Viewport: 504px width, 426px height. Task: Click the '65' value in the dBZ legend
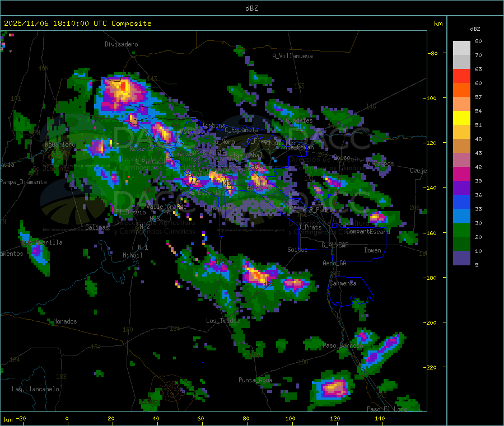[478, 69]
